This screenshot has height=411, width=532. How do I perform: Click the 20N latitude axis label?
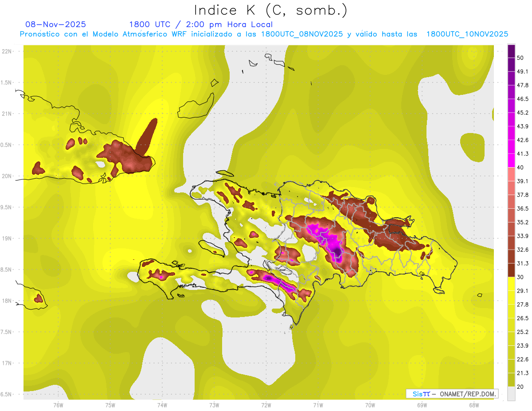click(x=7, y=176)
